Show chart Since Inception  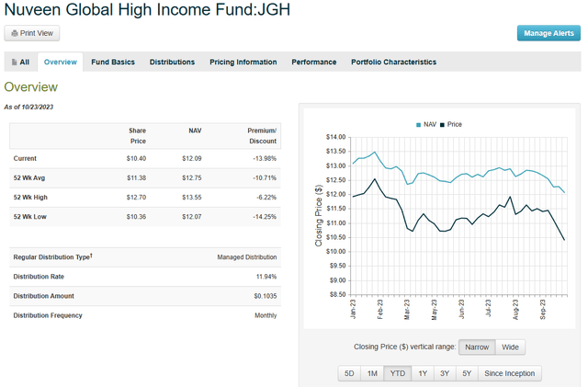tap(510, 373)
